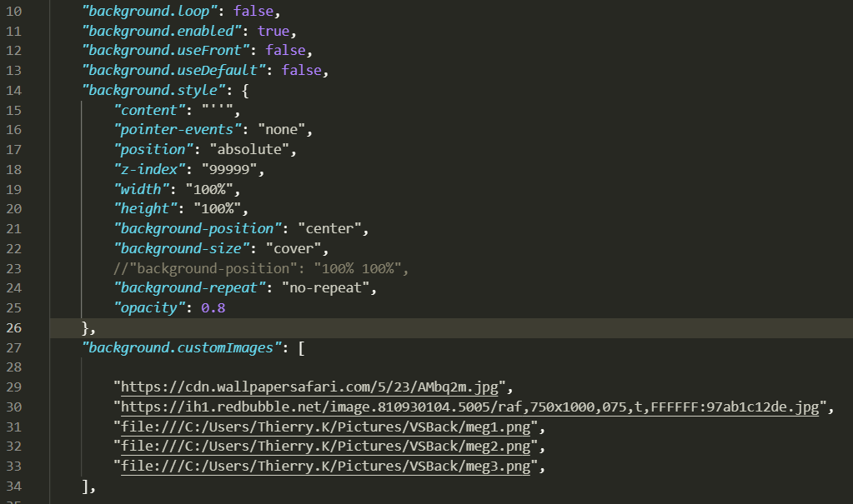Click the commented-out background-position line
The image size is (853, 504).
[261, 268]
